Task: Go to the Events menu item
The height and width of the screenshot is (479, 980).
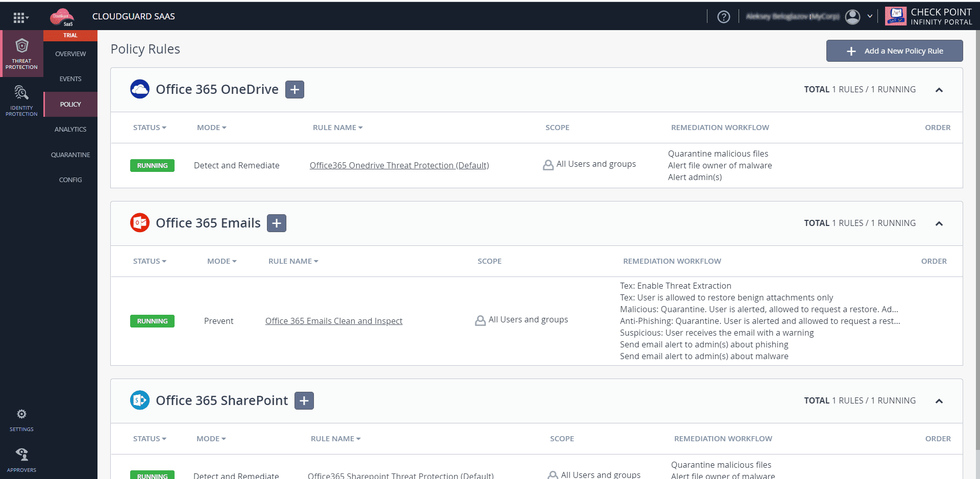Action: point(70,79)
